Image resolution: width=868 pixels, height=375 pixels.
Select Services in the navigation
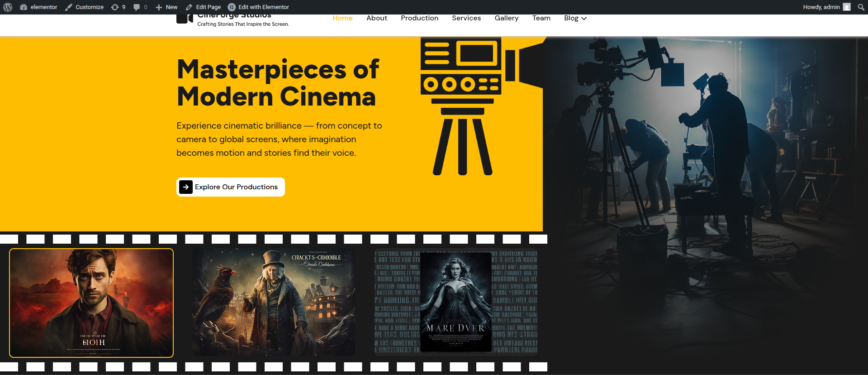pos(466,18)
